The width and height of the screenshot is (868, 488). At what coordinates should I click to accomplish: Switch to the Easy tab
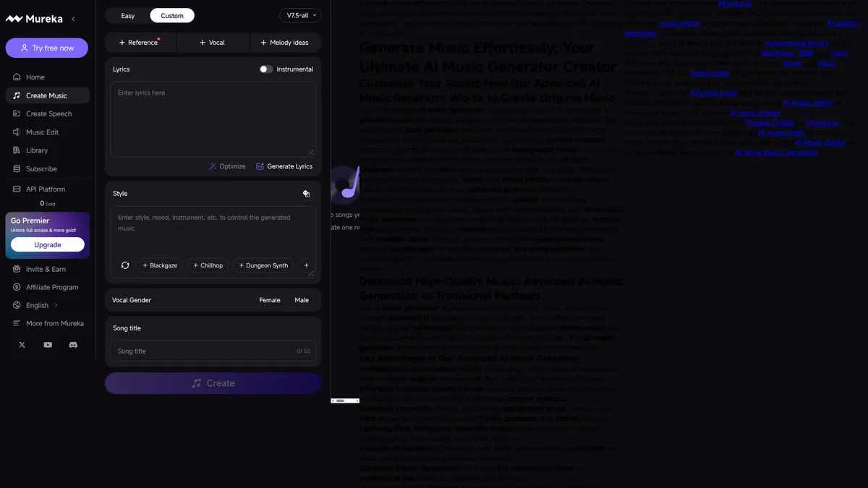click(x=128, y=15)
